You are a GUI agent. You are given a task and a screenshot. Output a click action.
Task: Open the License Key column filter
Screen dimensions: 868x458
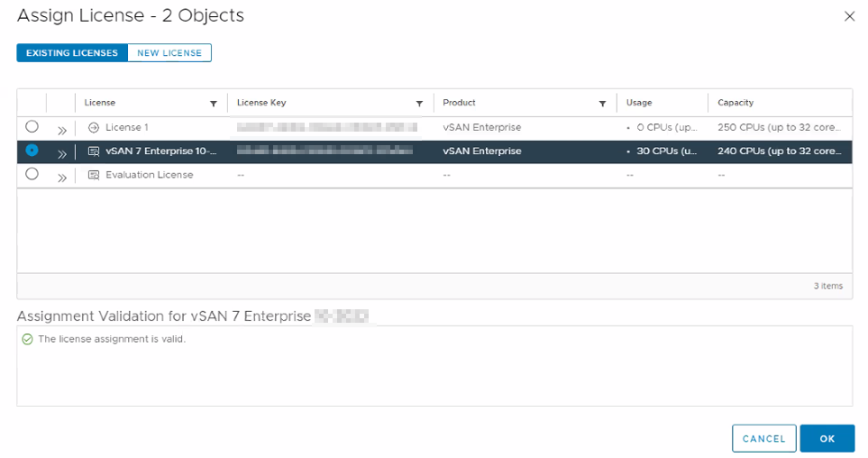tap(420, 104)
